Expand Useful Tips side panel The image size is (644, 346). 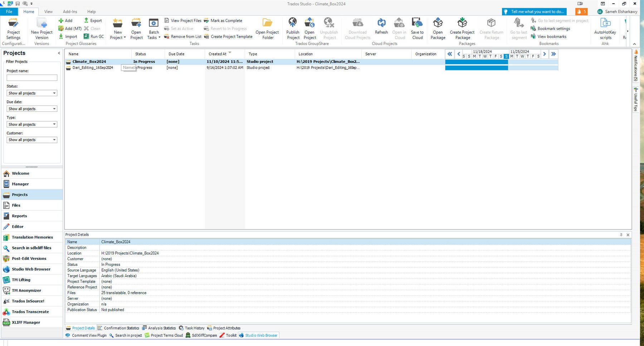click(x=636, y=99)
